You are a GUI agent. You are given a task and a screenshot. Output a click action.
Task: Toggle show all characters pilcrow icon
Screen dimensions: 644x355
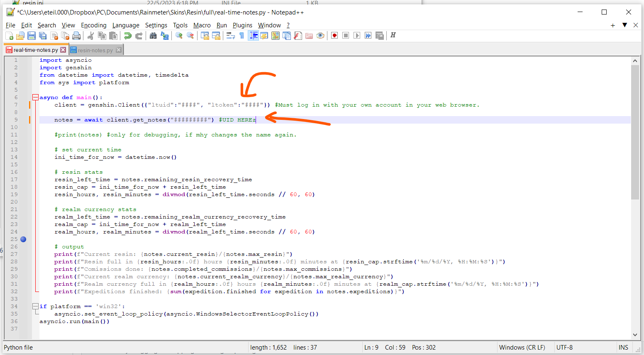[242, 36]
